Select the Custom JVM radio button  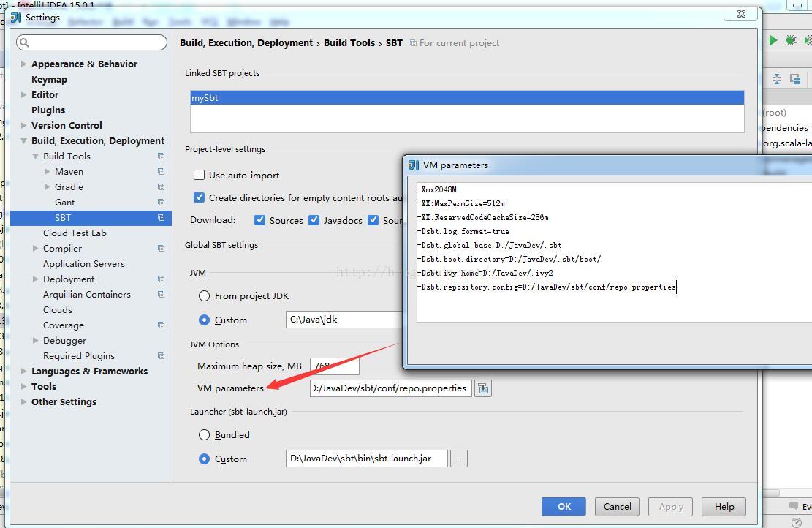pyautogui.click(x=204, y=320)
